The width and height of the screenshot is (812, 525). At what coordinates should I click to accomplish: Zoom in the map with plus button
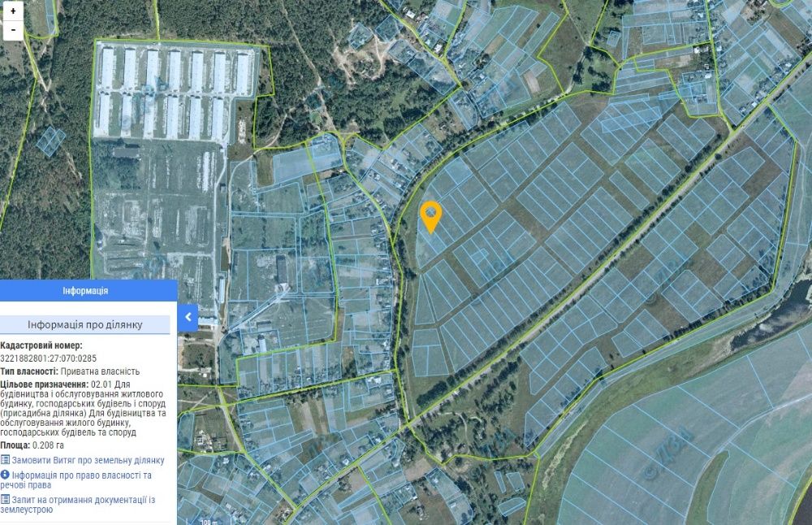coord(13,11)
